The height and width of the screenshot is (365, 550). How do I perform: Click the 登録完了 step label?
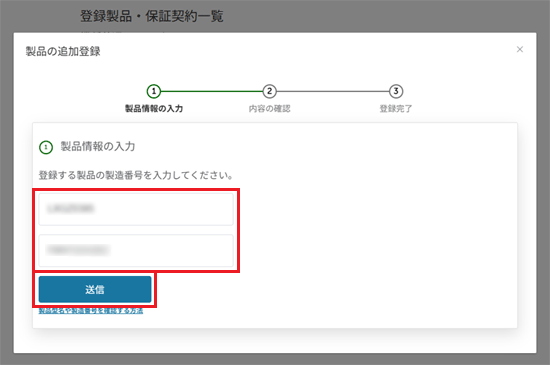click(x=396, y=109)
